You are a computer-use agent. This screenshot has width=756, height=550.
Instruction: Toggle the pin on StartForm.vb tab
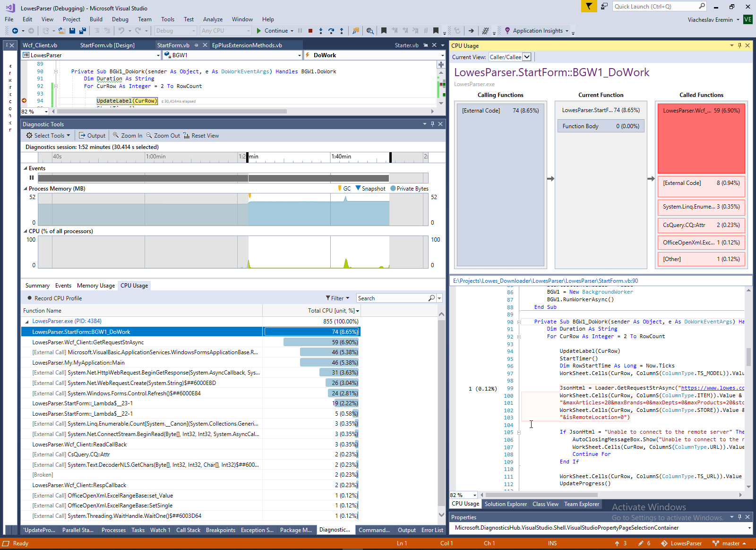(196, 45)
